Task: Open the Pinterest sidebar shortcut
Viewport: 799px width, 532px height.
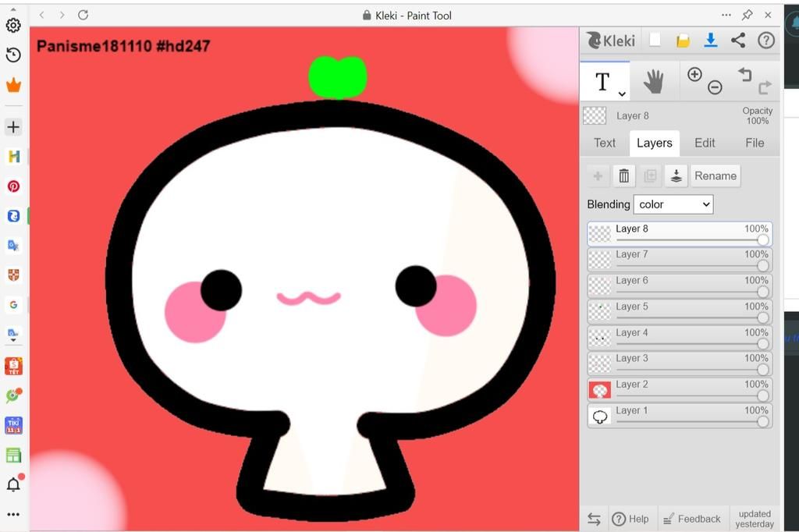Action: coord(13,186)
